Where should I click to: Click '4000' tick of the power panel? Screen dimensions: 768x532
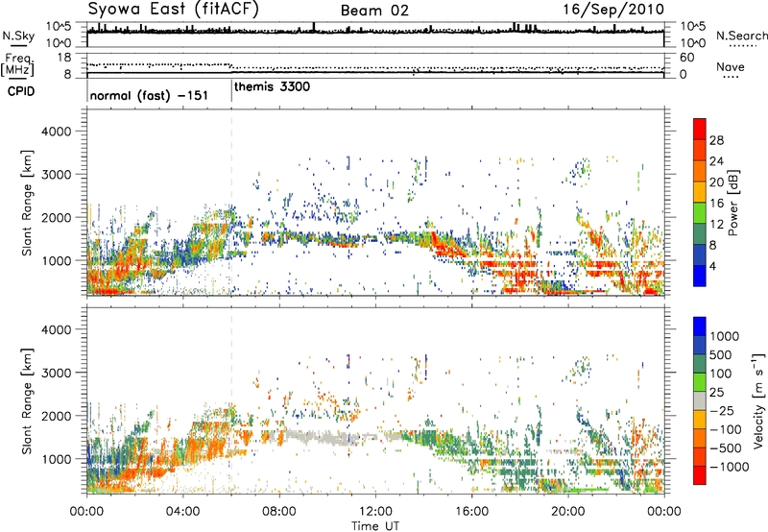point(56,132)
